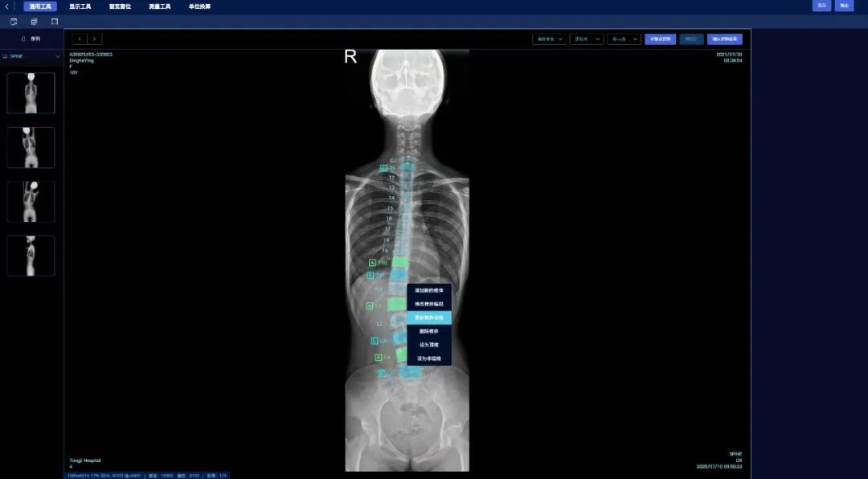Image resolution: width=868 pixels, height=479 pixels.
Task: Open the dropdown right of 正位片
Action: 624,39
